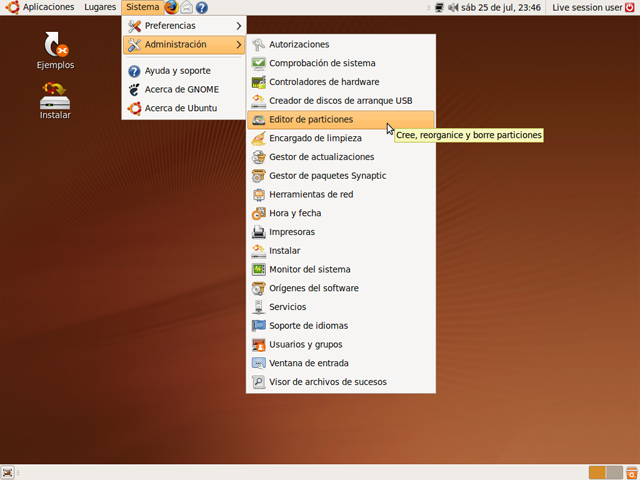Open the Aplicaciones menu
The width and height of the screenshot is (640, 480).
coord(41,7)
